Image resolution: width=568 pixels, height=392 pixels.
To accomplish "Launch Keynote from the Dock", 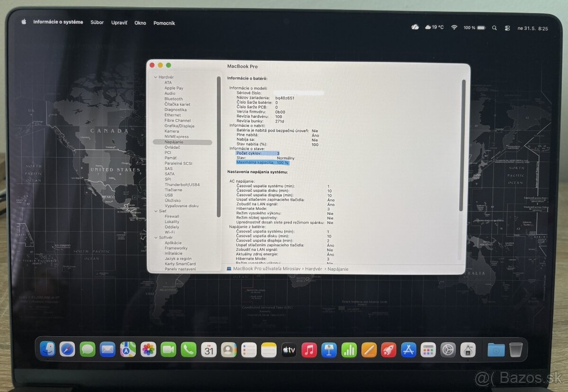I will [329, 349].
